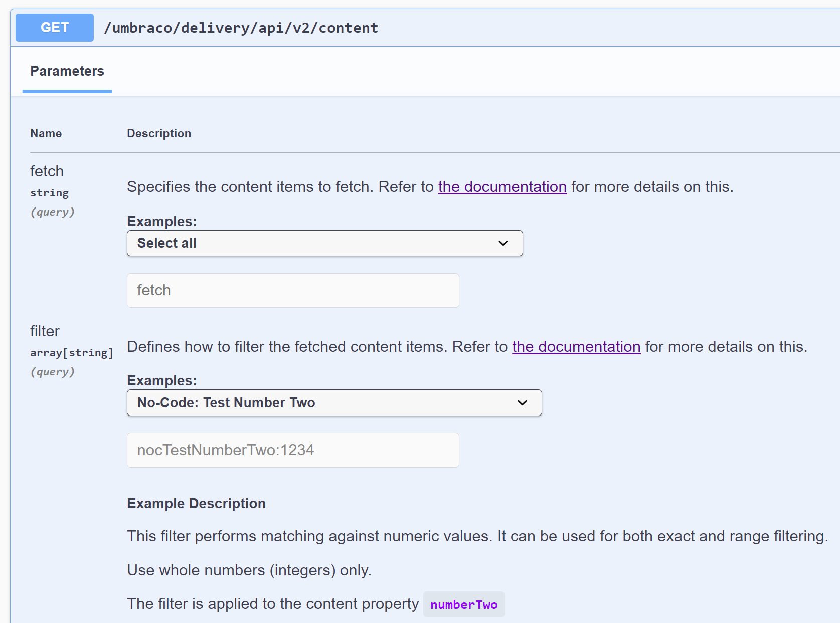Select the Parameters tab
840x623 pixels.
(67, 71)
